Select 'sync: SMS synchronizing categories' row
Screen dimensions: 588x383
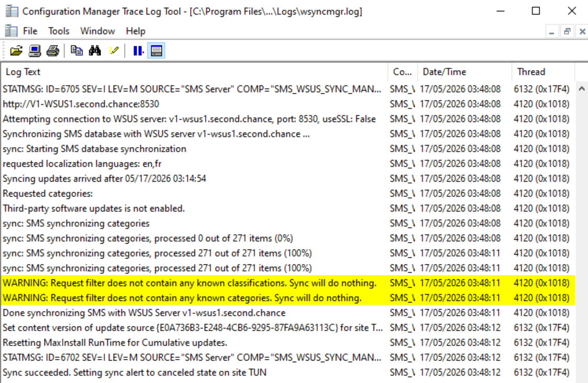coord(287,223)
